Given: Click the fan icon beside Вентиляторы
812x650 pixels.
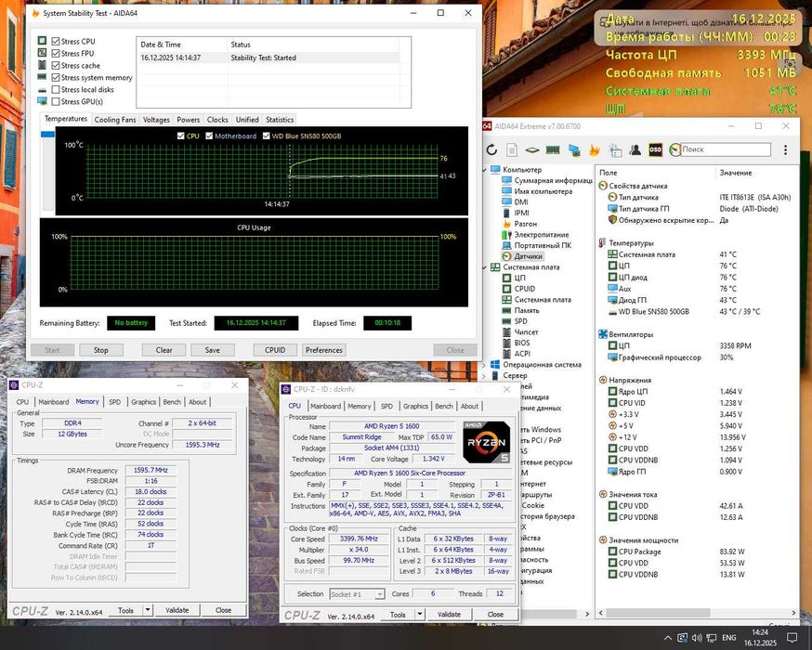Looking at the screenshot, I should click(603, 334).
